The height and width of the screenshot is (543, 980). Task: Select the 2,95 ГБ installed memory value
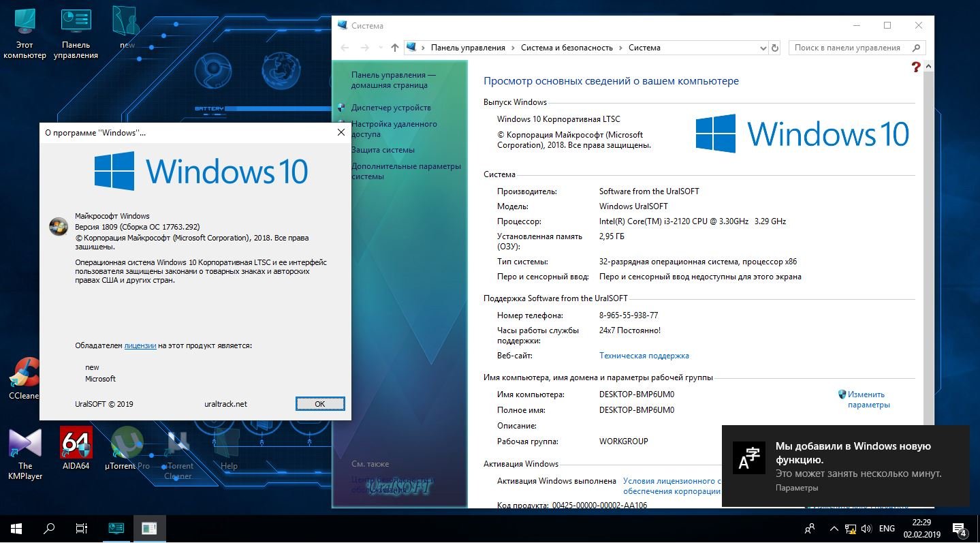(612, 236)
